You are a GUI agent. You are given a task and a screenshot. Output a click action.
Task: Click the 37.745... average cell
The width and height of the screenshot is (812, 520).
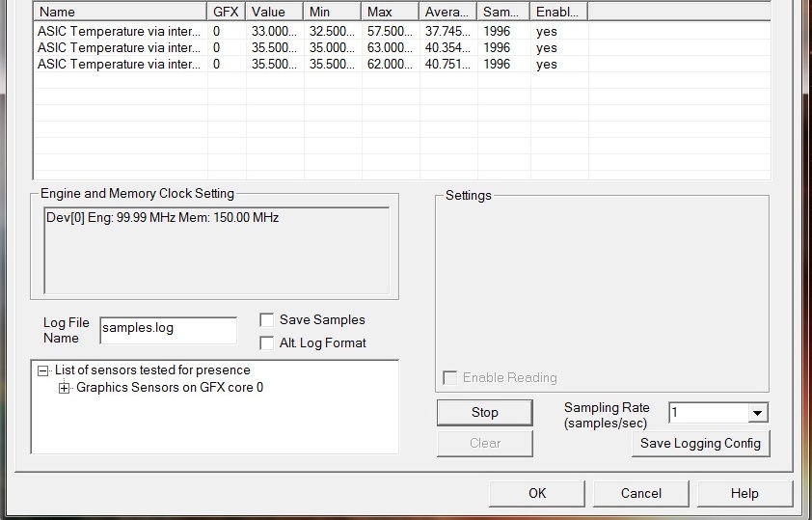(447, 31)
